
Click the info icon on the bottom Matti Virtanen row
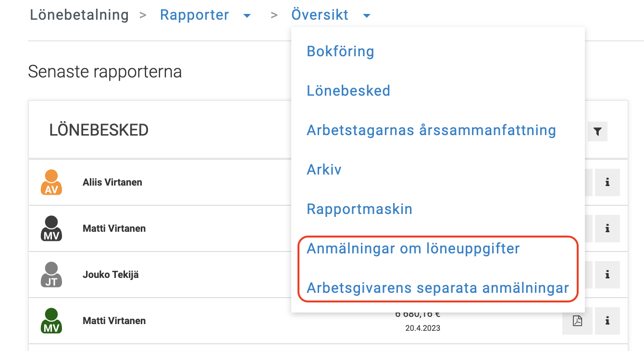tap(607, 321)
